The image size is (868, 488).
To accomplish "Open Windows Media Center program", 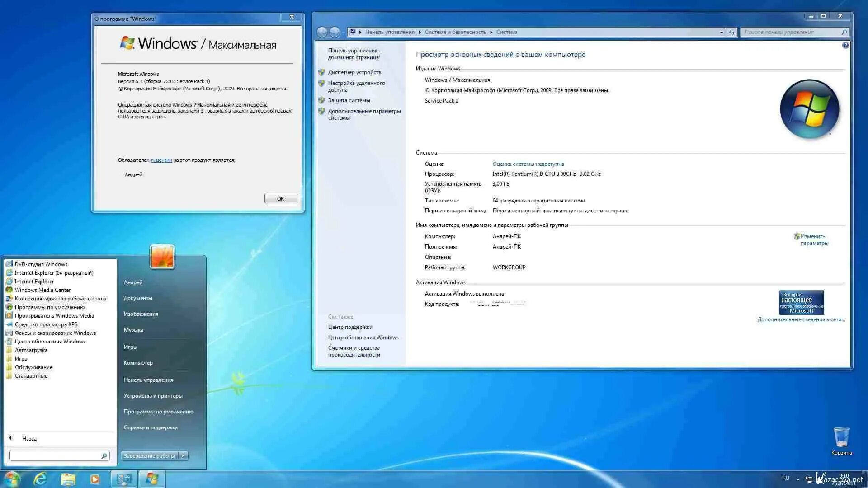I will click(x=42, y=290).
